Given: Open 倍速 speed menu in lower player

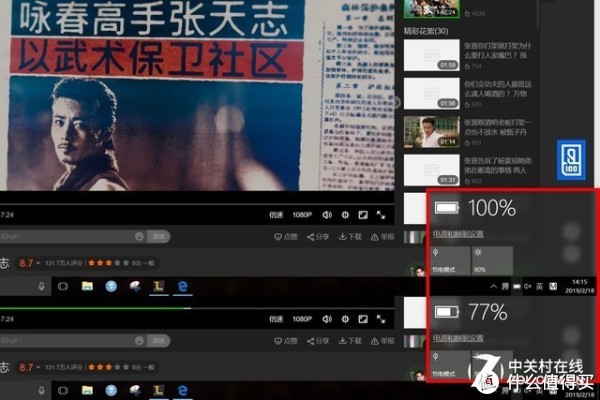Looking at the screenshot, I should coord(276,319).
